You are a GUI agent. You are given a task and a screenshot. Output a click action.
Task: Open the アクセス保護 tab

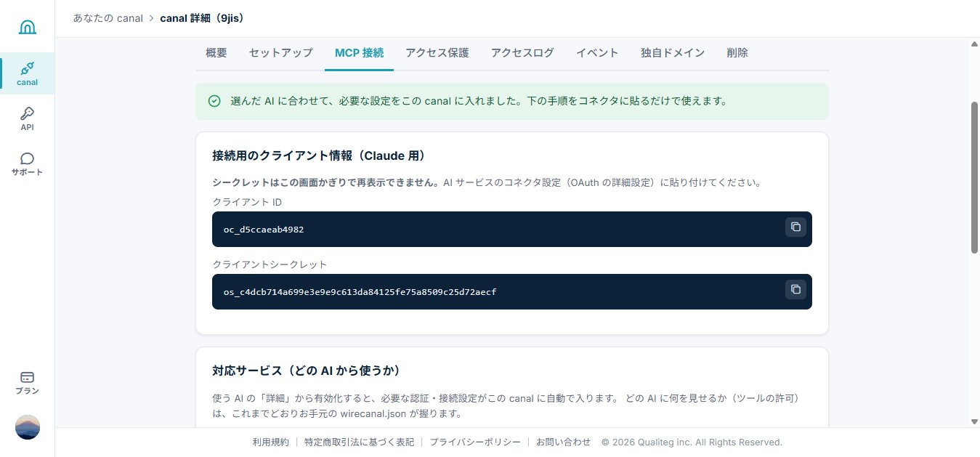click(437, 53)
